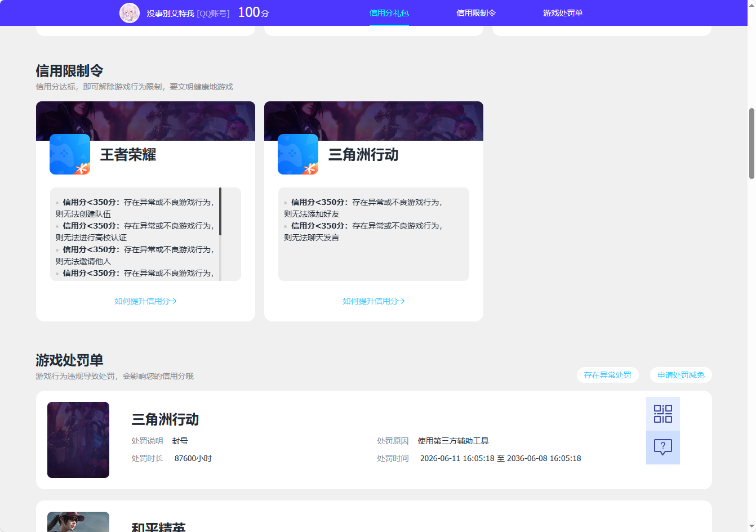
Task: Switch to the 信用分礼包 tab
Action: coord(389,13)
